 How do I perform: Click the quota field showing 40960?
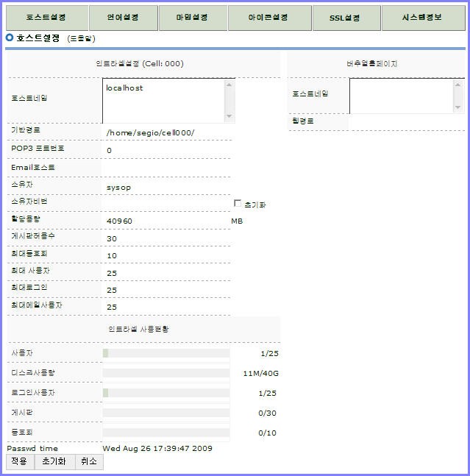click(166, 221)
